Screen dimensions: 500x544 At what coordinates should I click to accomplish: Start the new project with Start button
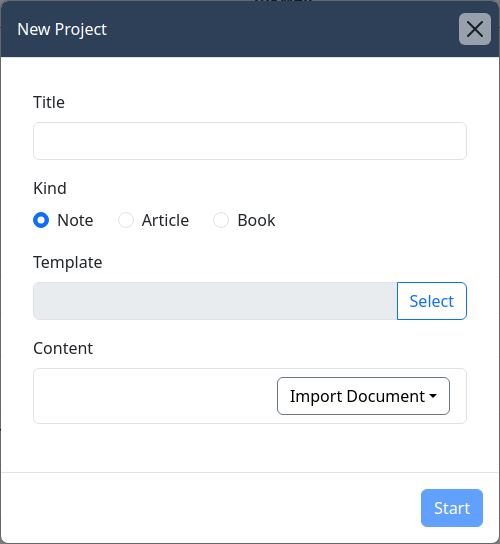[452, 508]
